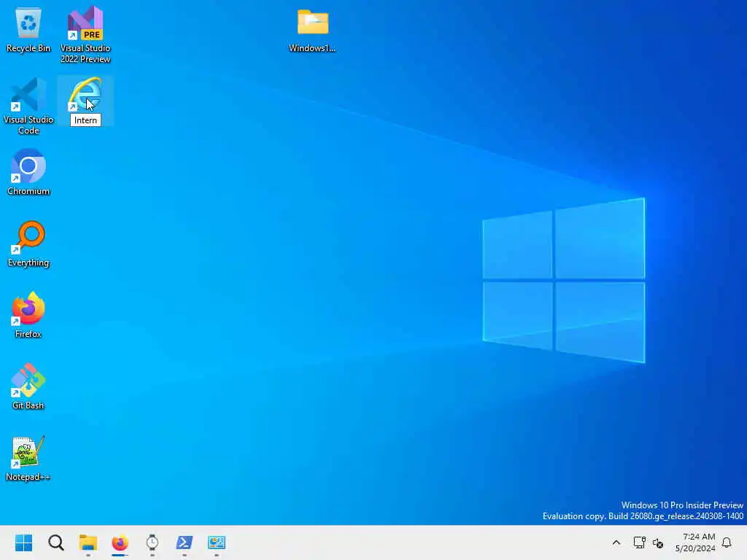Select the Chromium desktop shortcut
The width and height of the screenshot is (747, 560).
28,172
